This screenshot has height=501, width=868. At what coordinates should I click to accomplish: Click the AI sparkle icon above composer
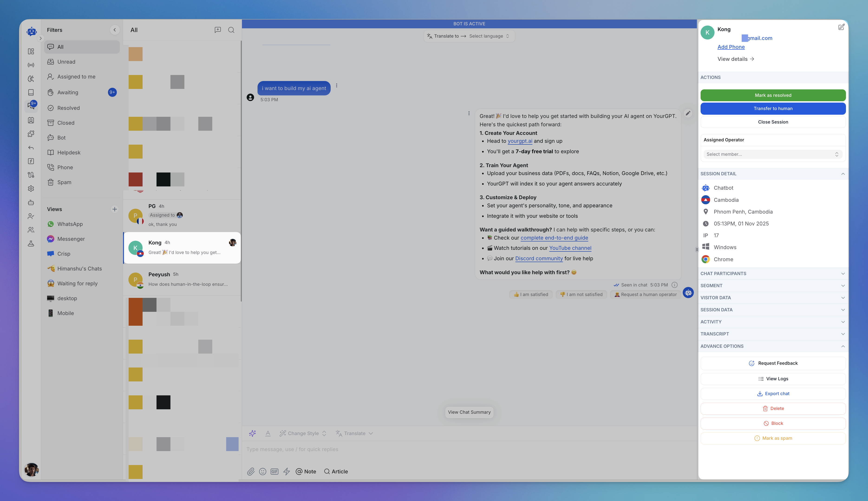tap(252, 433)
